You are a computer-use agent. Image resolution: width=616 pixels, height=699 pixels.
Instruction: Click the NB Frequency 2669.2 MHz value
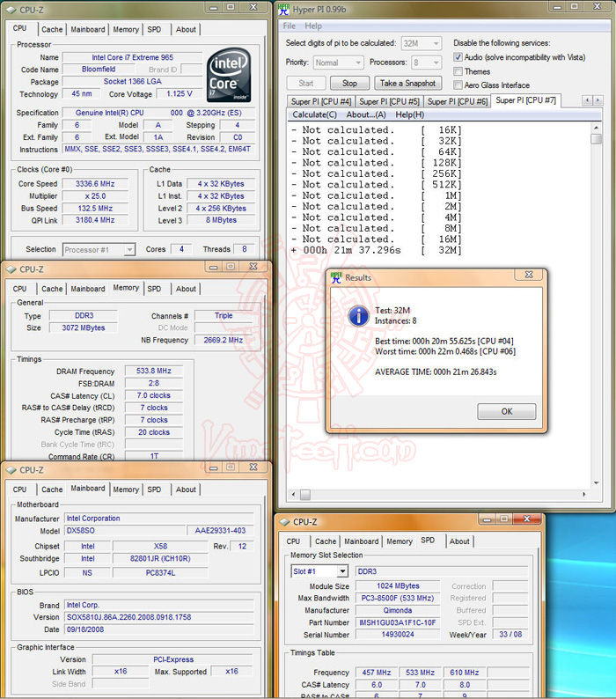point(224,340)
